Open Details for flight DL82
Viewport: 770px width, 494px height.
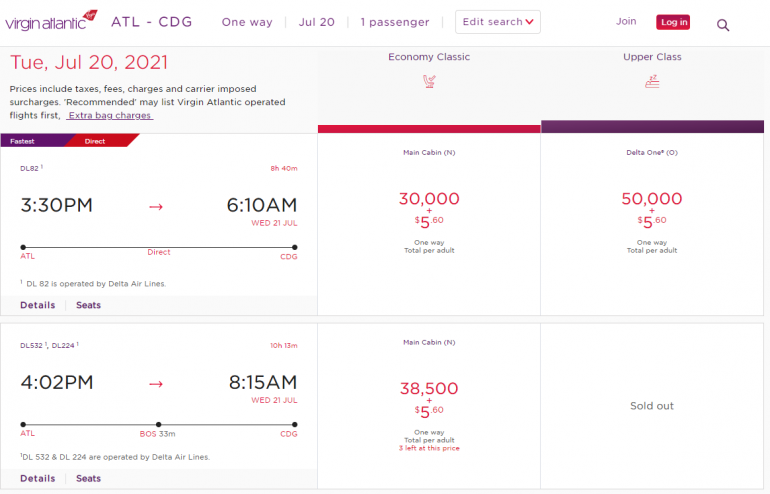[38, 305]
